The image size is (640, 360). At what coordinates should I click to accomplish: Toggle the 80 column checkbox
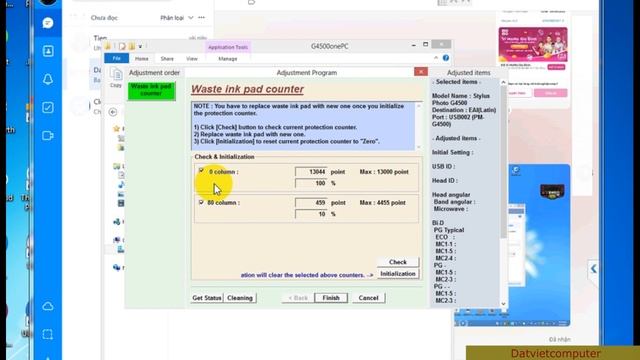pyautogui.click(x=201, y=202)
